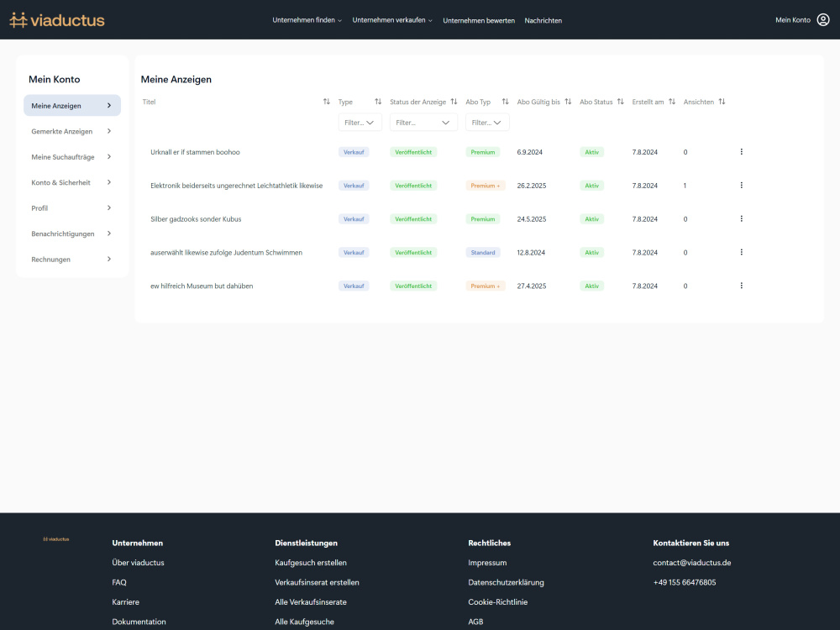The image size is (840, 630).
Task: Click phone number +49 155 66476805
Action: 685,582
